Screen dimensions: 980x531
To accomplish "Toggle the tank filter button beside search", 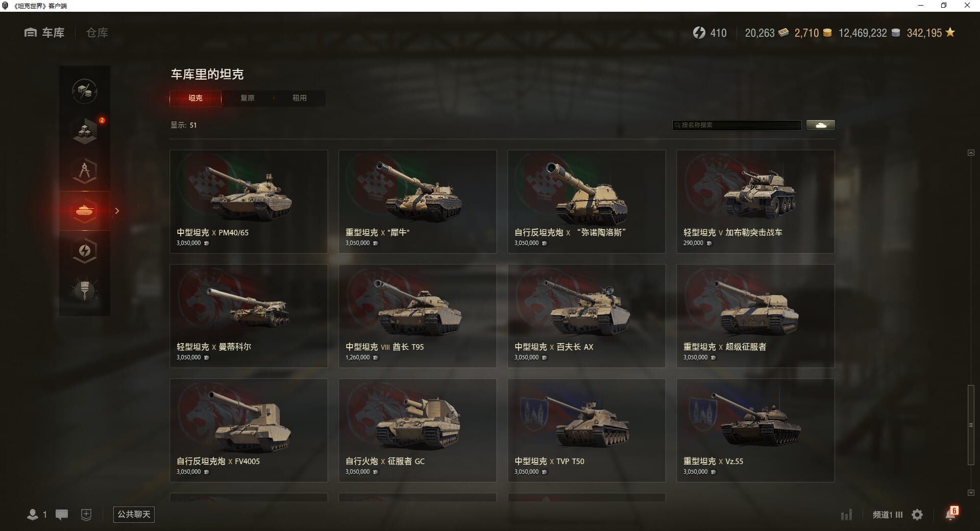I will 821,125.
